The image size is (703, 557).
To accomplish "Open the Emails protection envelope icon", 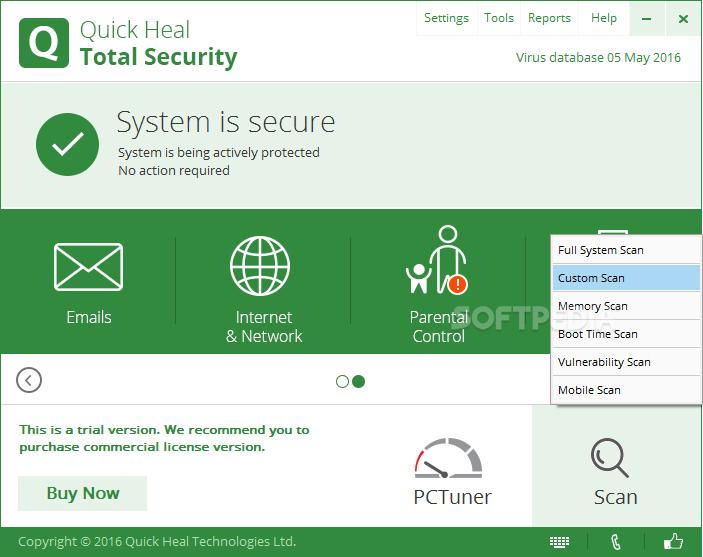I will tap(88, 267).
